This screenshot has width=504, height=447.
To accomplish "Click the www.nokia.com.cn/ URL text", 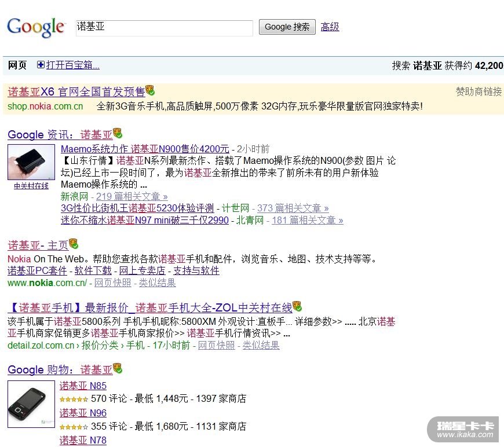I will (x=48, y=283).
